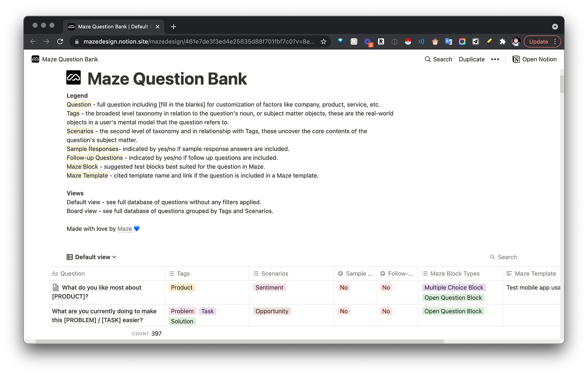Image resolution: width=588 pixels, height=375 pixels.
Task: Select the Maze Question Bank browser tab
Action: coord(113,27)
